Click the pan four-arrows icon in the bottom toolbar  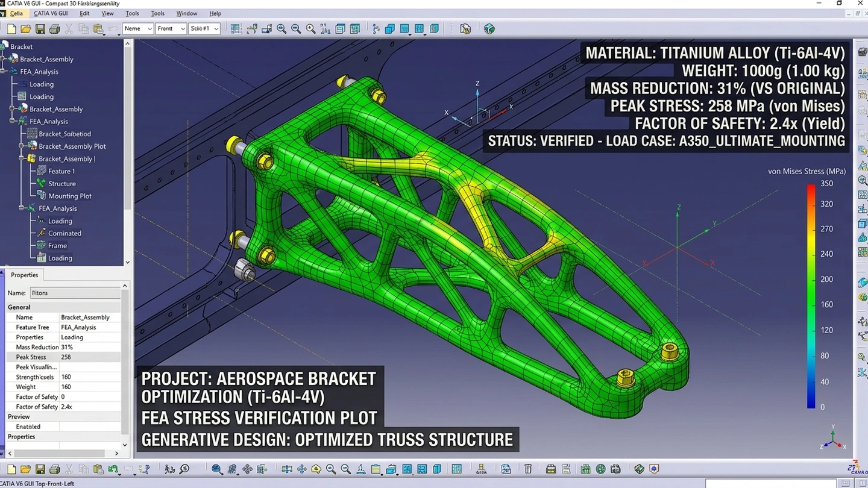(x=247, y=469)
